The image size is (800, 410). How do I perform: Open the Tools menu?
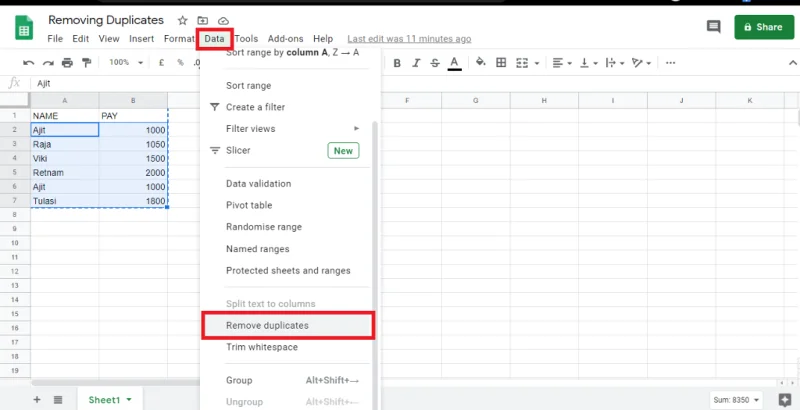point(246,39)
